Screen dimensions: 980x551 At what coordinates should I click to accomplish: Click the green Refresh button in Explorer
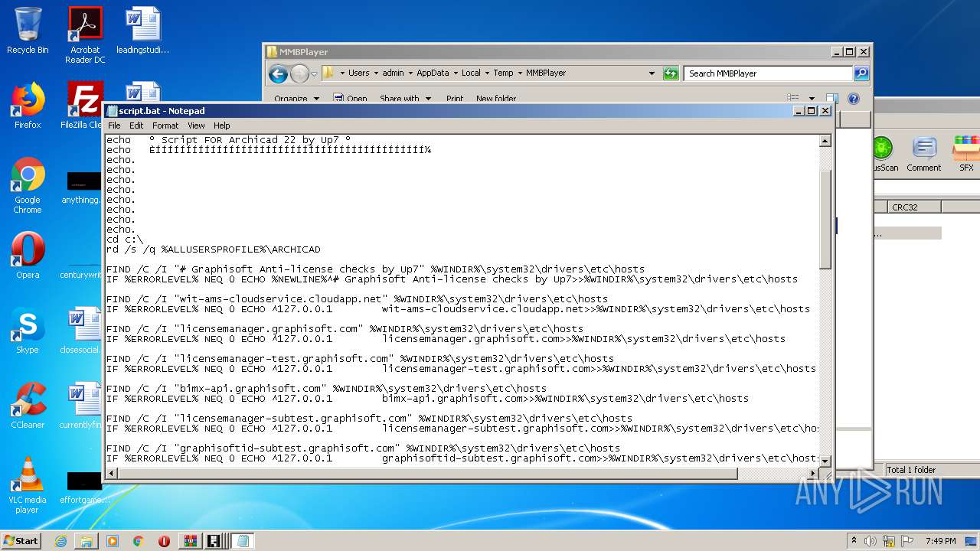click(x=671, y=73)
